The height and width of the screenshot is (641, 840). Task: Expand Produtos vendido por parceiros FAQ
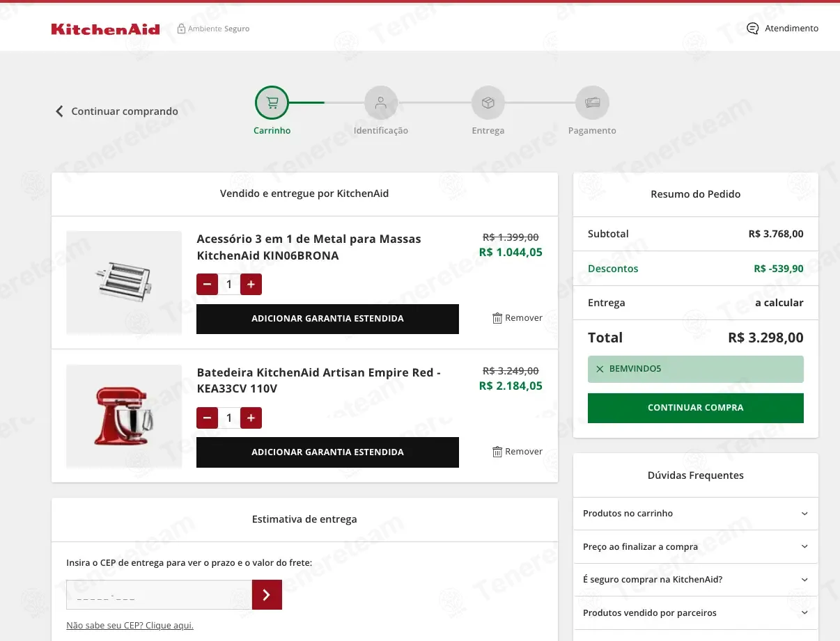[x=696, y=613]
